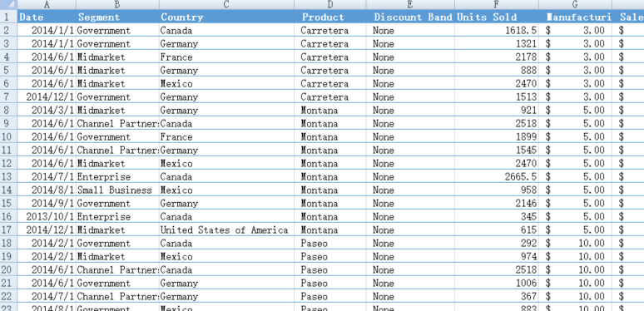Click the select-all corner triangle
The height and width of the screenshot is (311, 644).
point(8,4)
